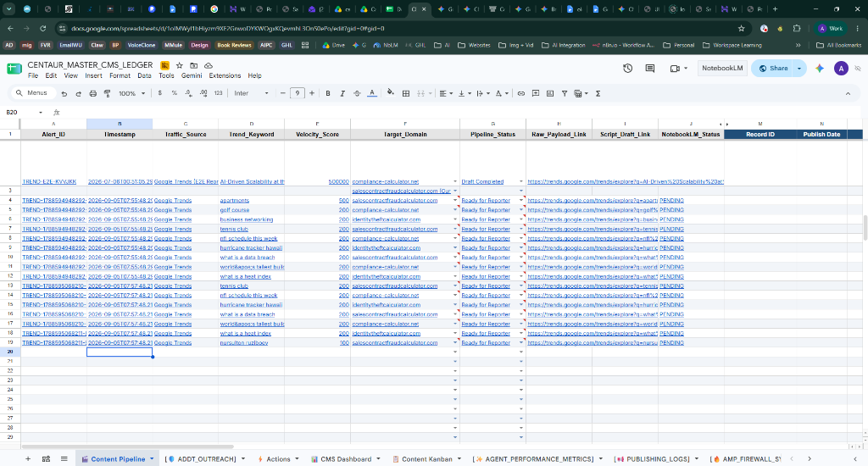Image resolution: width=868 pixels, height=466 pixels.
Task: Open text wrapping dropdown
Action: point(482,93)
